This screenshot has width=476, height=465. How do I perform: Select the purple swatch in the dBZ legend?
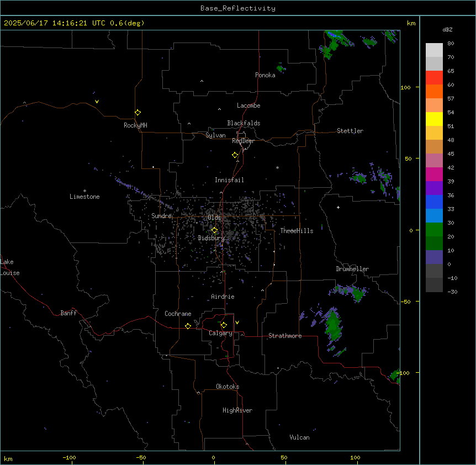pyautogui.click(x=434, y=188)
